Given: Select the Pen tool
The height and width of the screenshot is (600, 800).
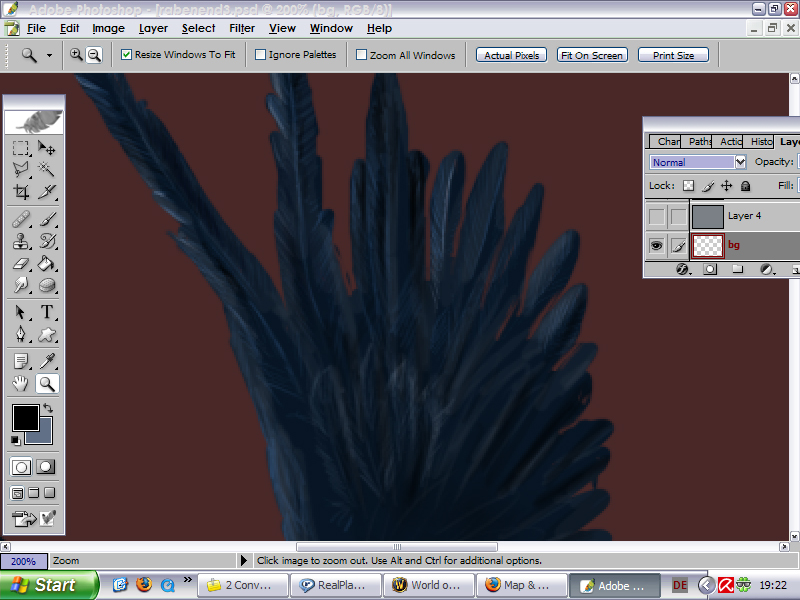Looking at the screenshot, I should (21, 334).
